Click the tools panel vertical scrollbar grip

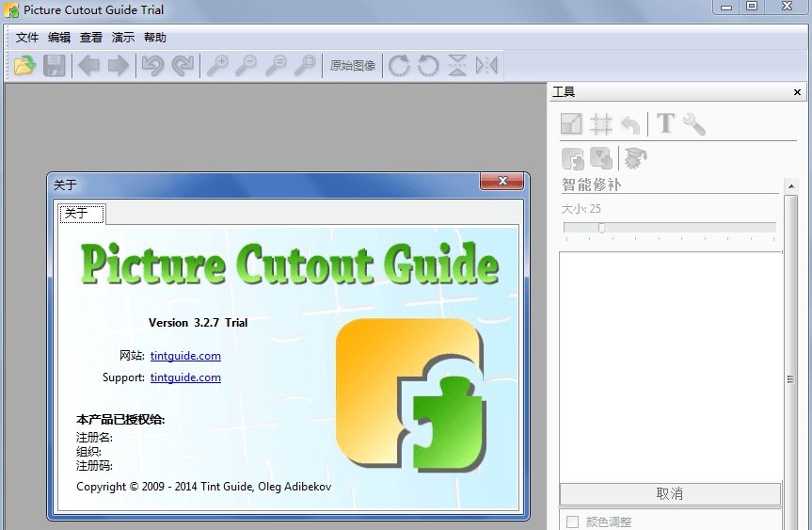790,379
